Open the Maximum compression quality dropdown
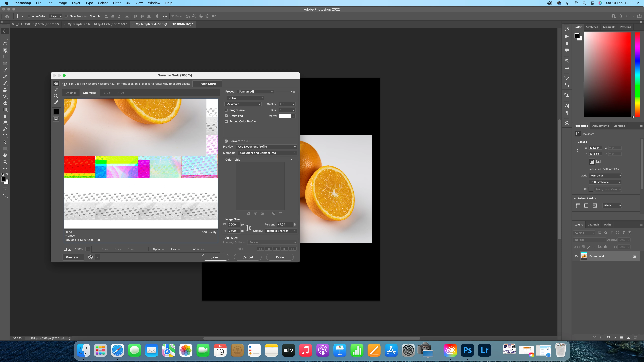The width and height of the screenshot is (644, 362). point(243,104)
